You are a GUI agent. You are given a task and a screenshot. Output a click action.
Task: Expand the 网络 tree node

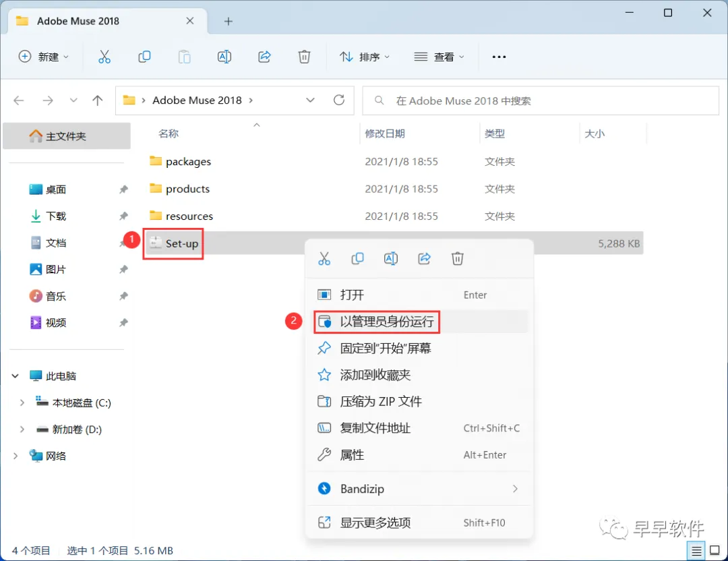(16, 456)
